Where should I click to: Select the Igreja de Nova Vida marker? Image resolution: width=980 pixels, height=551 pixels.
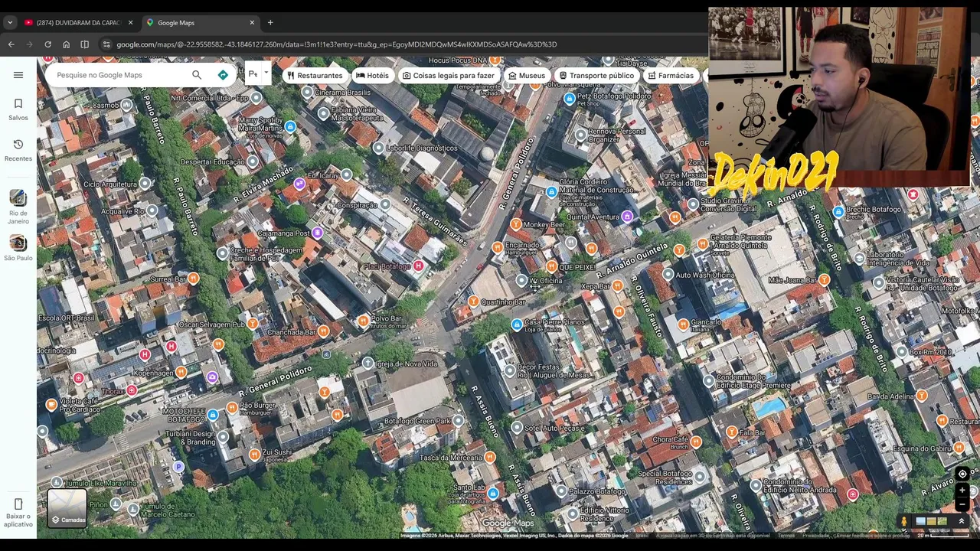click(x=367, y=363)
